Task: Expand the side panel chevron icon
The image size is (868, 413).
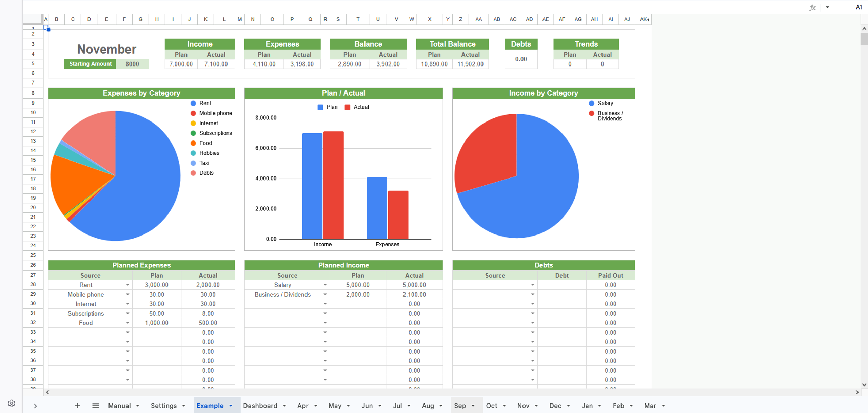Action: 35,406
